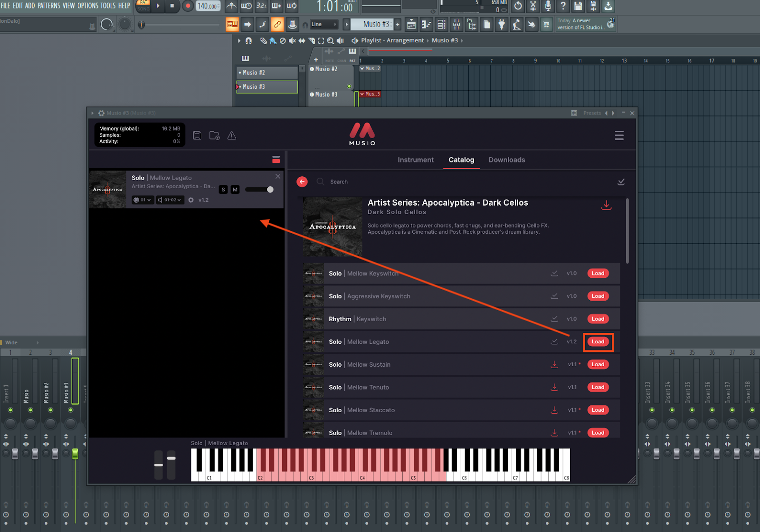Viewport: 760px width, 532px height.
Task: Open the FILE menu
Action: point(5,6)
